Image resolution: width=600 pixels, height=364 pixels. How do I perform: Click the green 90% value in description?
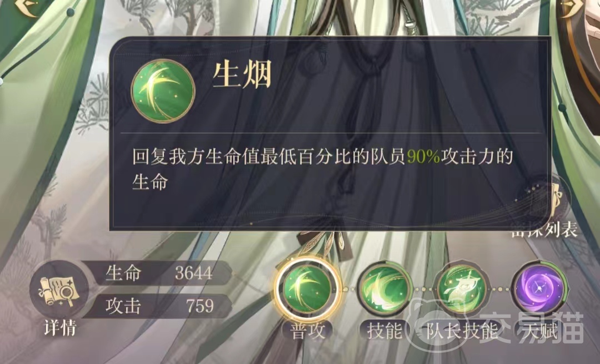[x=423, y=156]
